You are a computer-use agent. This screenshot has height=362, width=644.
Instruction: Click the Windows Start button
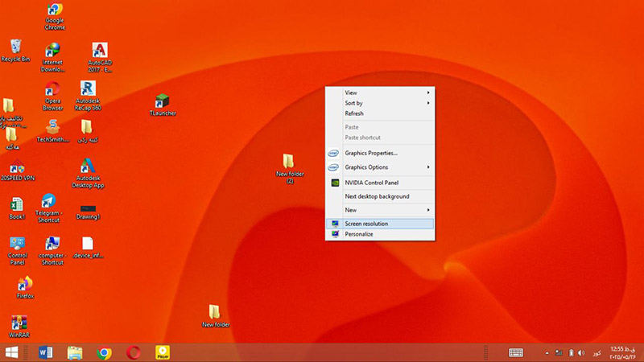click(11, 352)
